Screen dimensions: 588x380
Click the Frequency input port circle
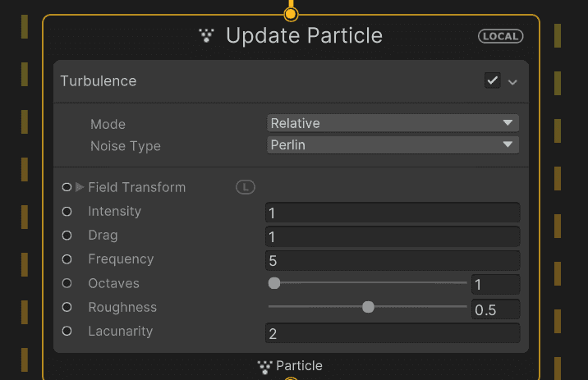67,259
